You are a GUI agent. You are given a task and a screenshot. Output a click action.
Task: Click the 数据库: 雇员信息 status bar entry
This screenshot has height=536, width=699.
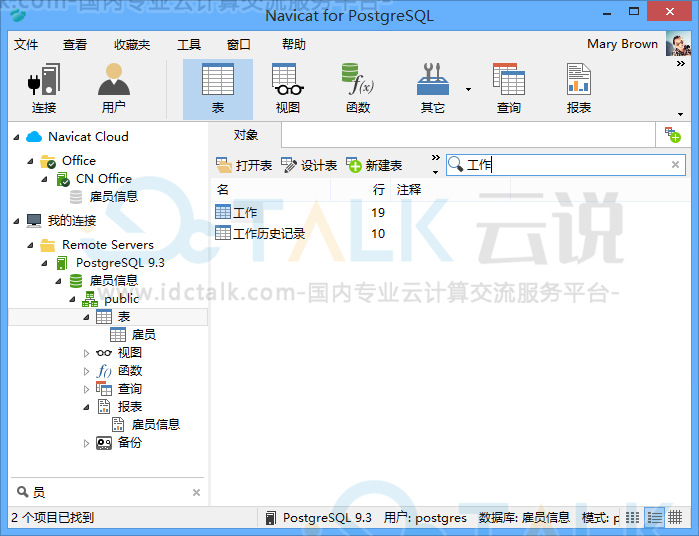pyautogui.click(x=524, y=518)
